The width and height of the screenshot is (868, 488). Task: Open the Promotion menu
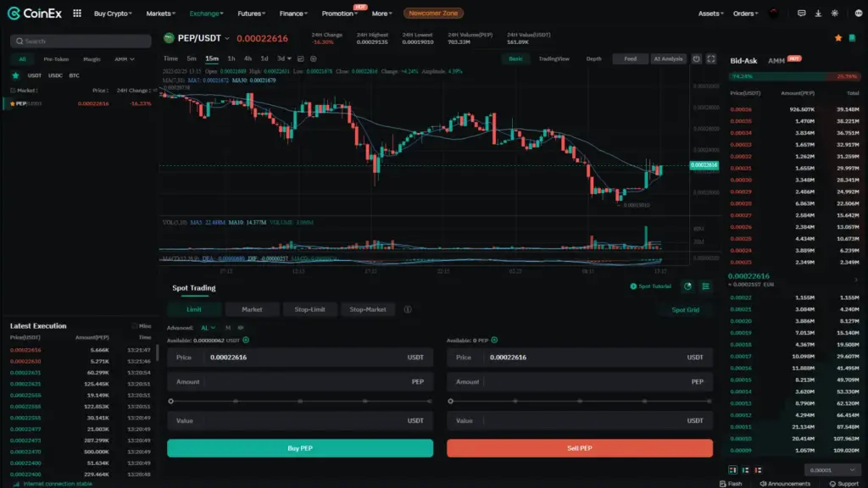(x=339, y=14)
